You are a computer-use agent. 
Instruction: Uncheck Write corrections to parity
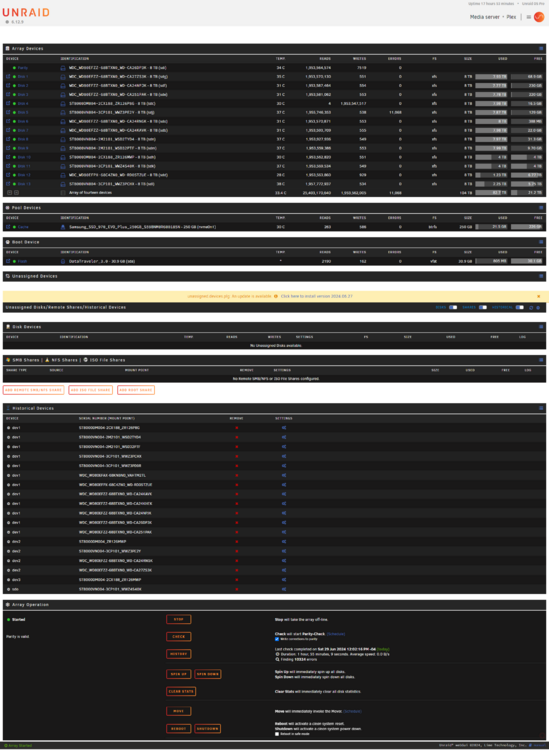tap(277, 639)
